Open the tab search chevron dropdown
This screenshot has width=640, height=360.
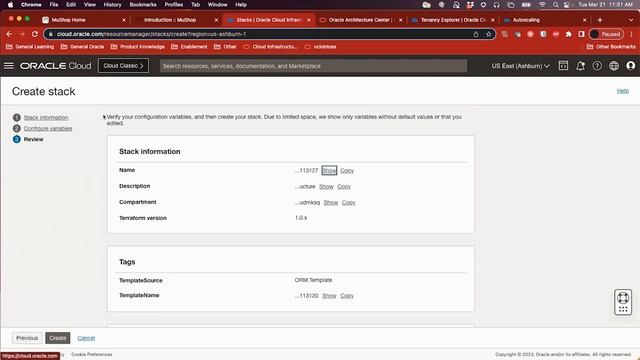631,20
